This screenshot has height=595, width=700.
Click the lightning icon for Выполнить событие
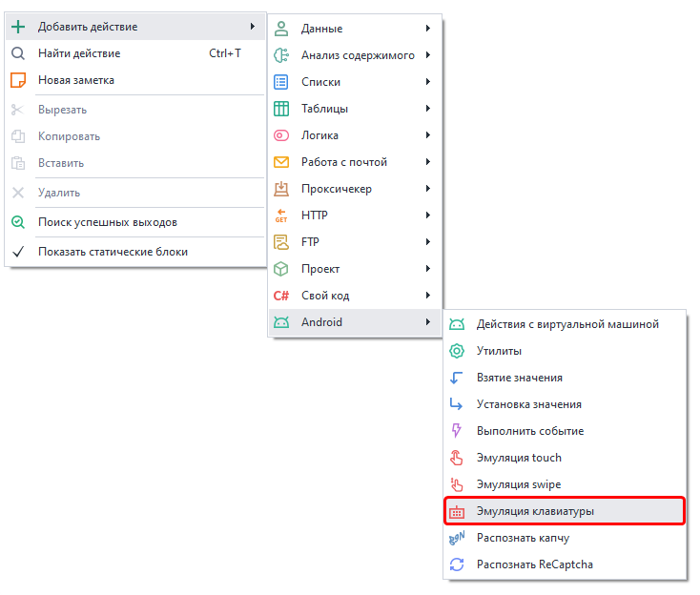point(457,431)
